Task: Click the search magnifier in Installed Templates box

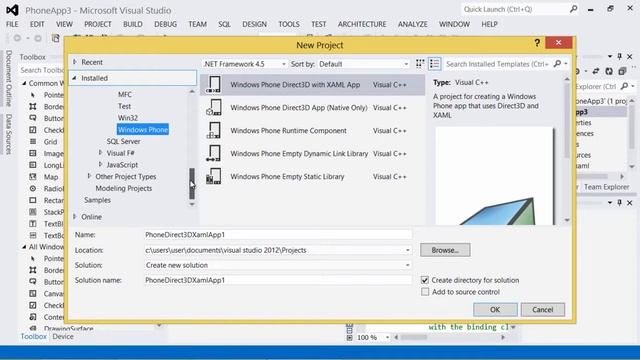Action: [x=558, y=64]
